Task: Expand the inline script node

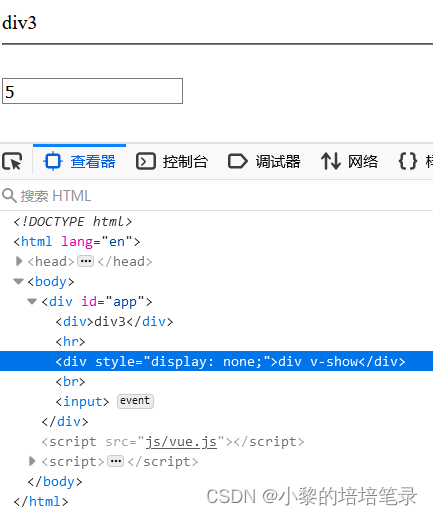Action: 32,461
